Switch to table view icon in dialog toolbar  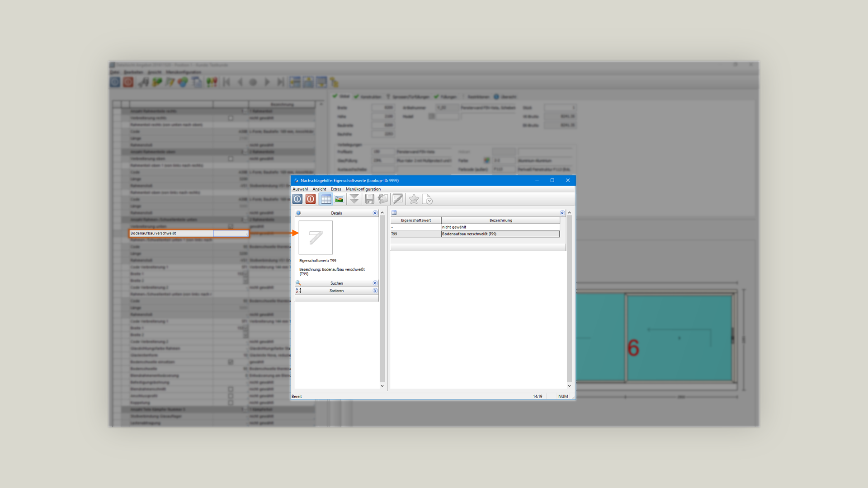(326, 199)
